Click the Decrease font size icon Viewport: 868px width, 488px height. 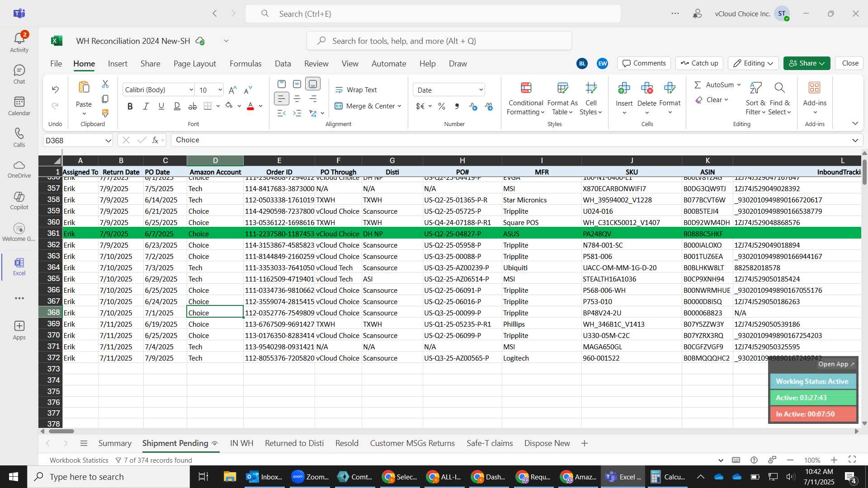248,90
